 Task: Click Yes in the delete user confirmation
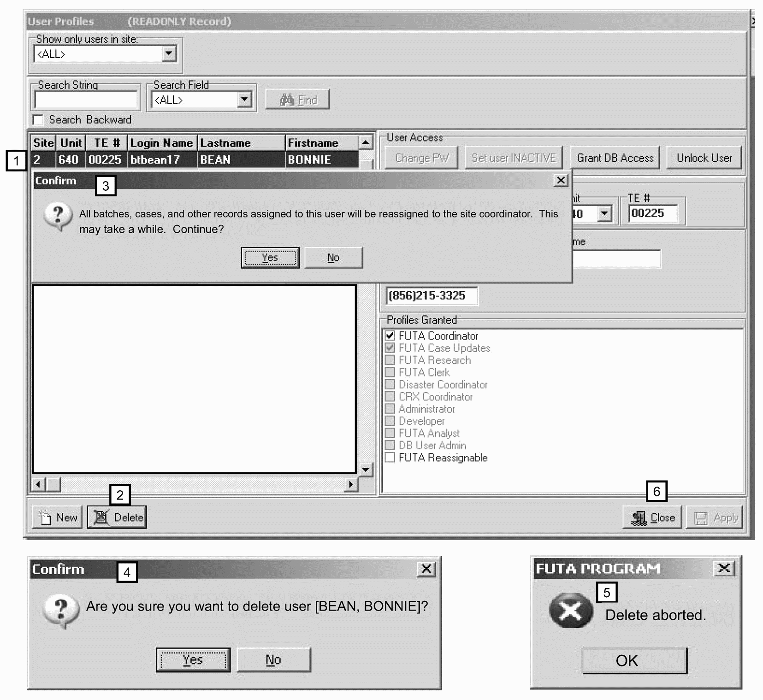pos(193,660)
